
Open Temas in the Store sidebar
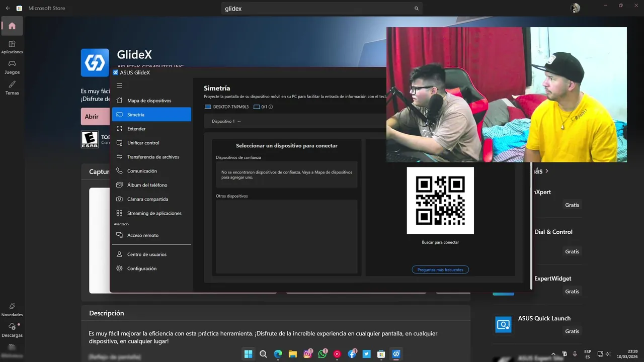pos(12,88)
